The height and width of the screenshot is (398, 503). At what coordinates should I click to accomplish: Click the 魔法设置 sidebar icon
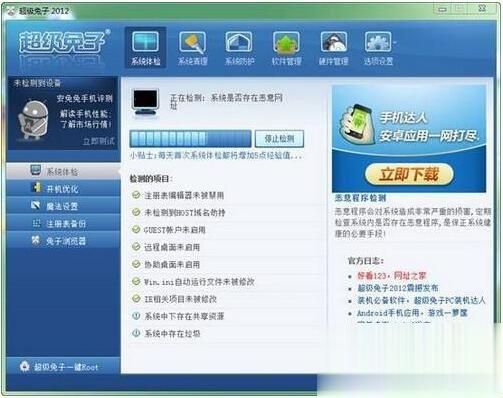click(x=36, y=205)
